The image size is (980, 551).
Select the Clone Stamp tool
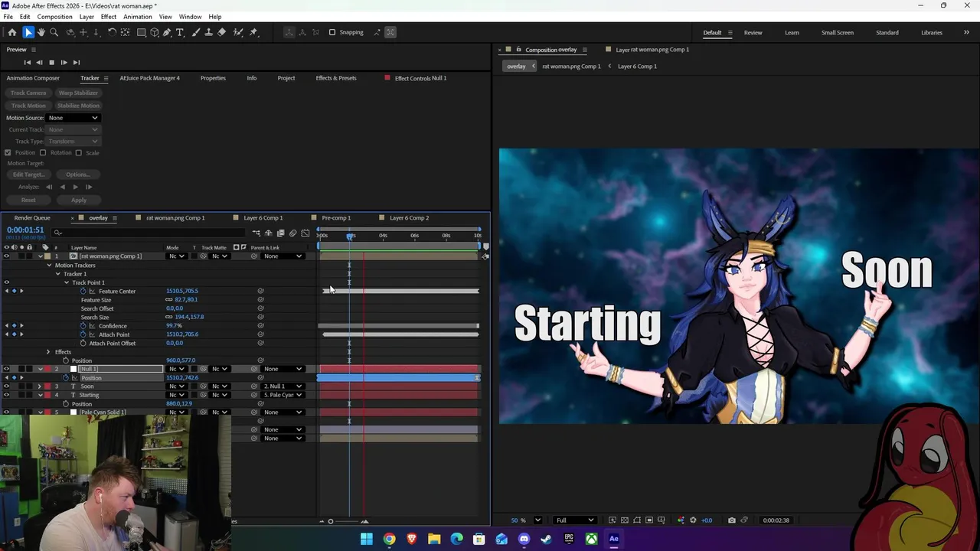click(x=209, y=32)
